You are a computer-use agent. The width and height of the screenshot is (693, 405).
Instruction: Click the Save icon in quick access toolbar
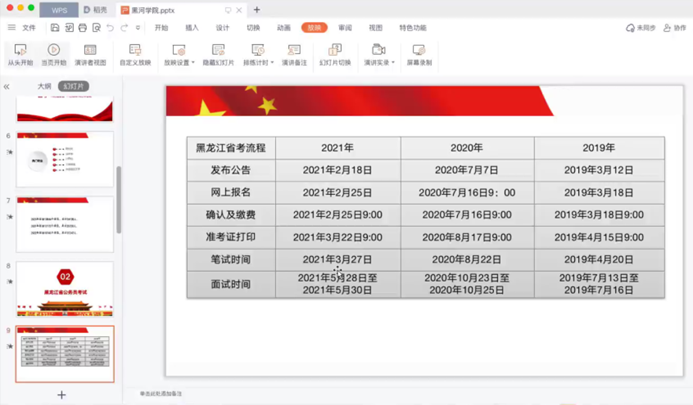55,28
